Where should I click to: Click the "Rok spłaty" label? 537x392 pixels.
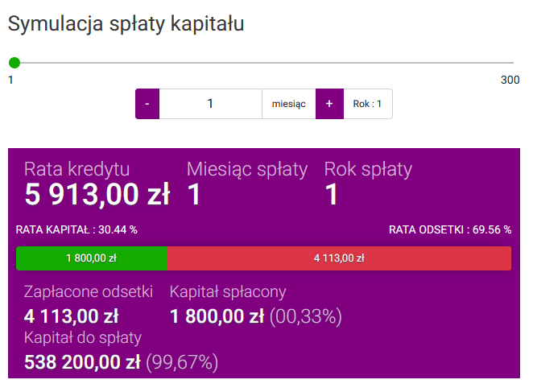tap(368, 169)
